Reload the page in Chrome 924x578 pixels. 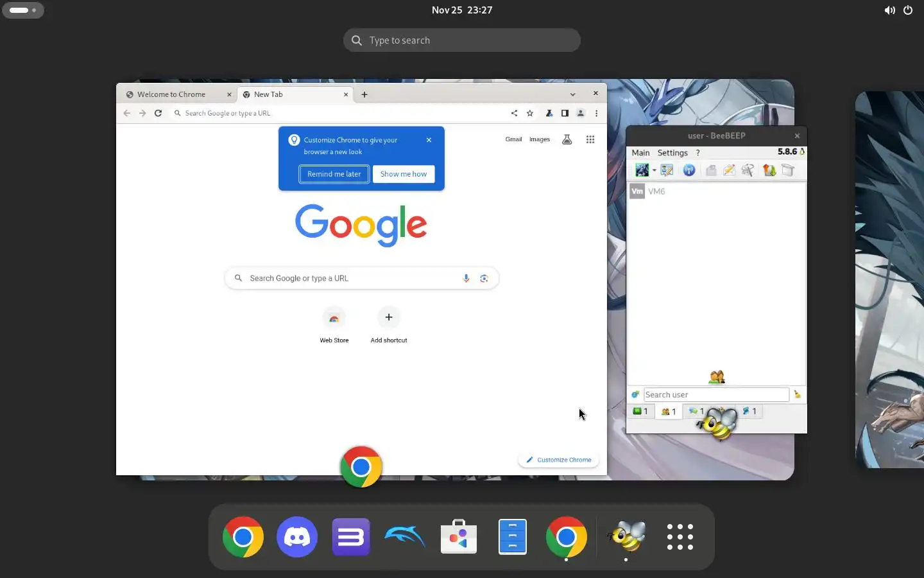pos(158,113)
